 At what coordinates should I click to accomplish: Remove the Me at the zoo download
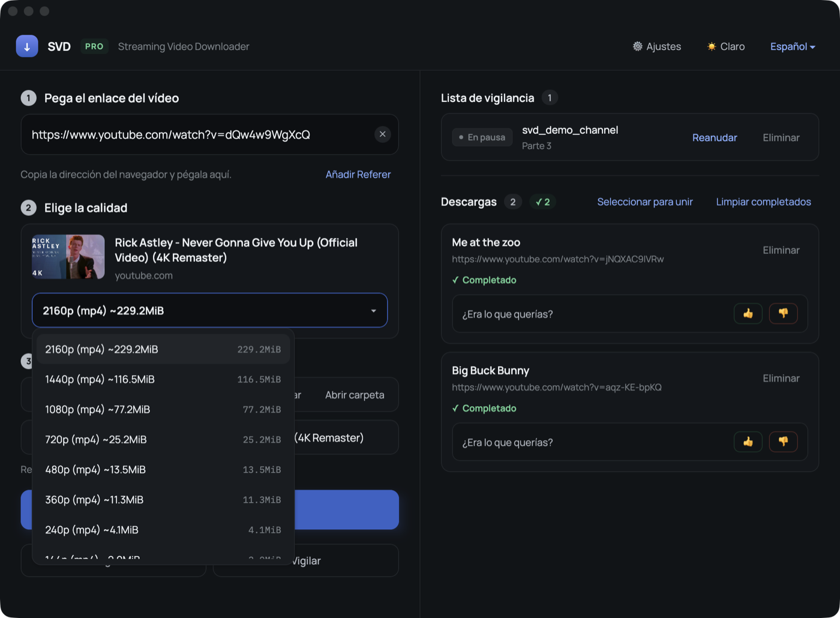(781, 250)
